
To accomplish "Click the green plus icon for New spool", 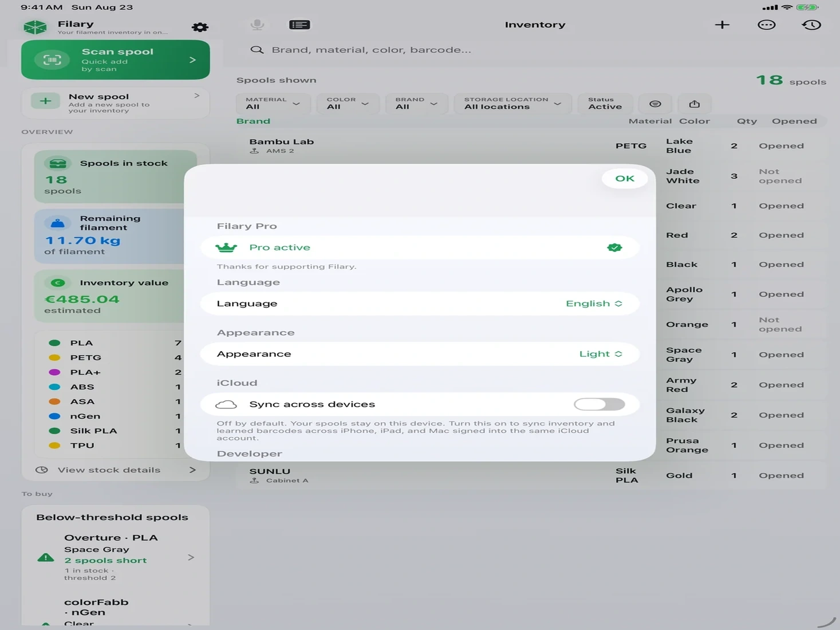I will 45,101.
